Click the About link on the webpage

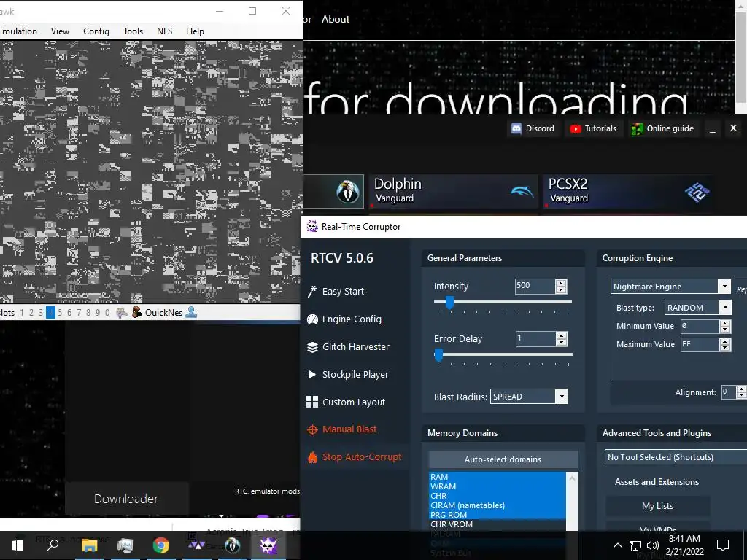pyautogui.click(x=336, y=19)
